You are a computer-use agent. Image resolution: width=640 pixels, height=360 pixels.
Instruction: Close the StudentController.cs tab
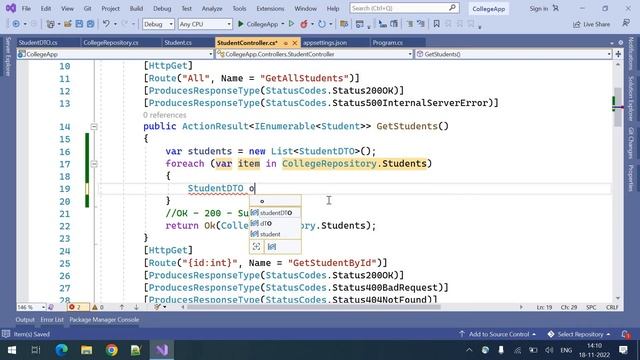(x=295, y=43)
